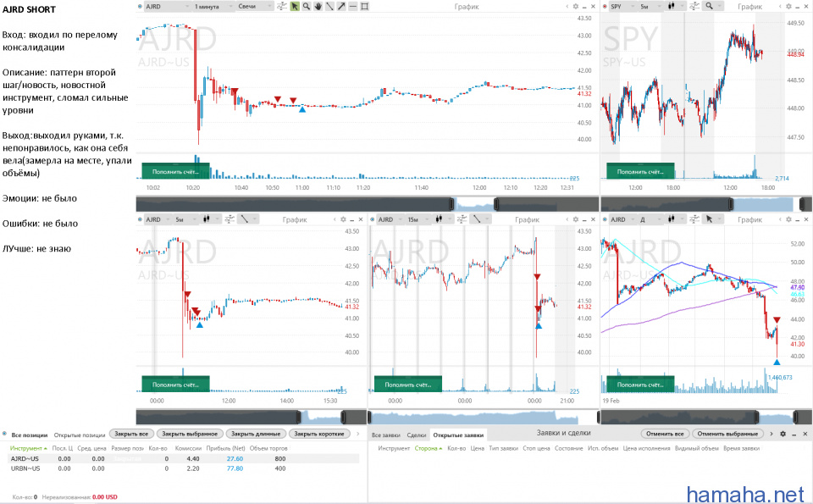Sort positions by the Инструмент column header

(29, 448)
